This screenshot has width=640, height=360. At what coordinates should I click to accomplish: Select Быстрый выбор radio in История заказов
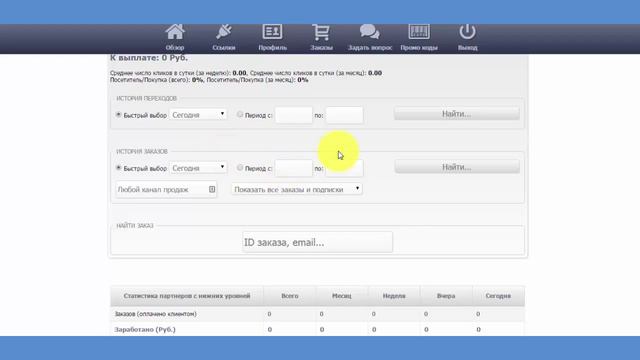[119, 168]
